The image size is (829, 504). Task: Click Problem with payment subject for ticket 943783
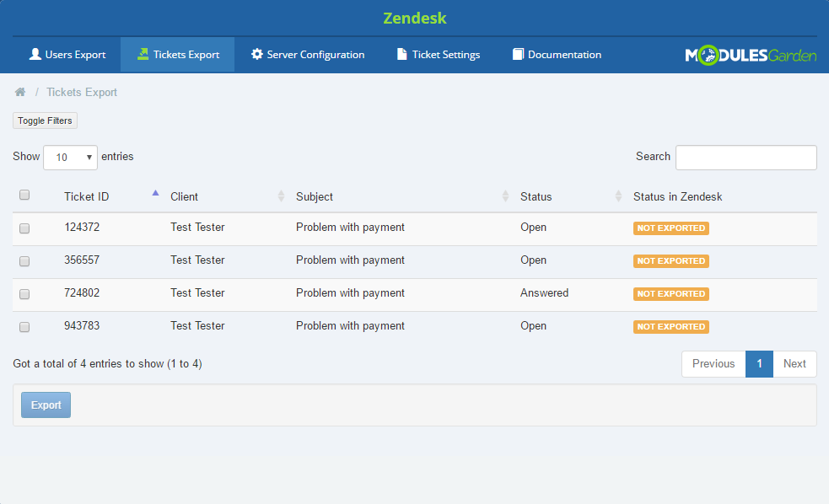[350, 326]
